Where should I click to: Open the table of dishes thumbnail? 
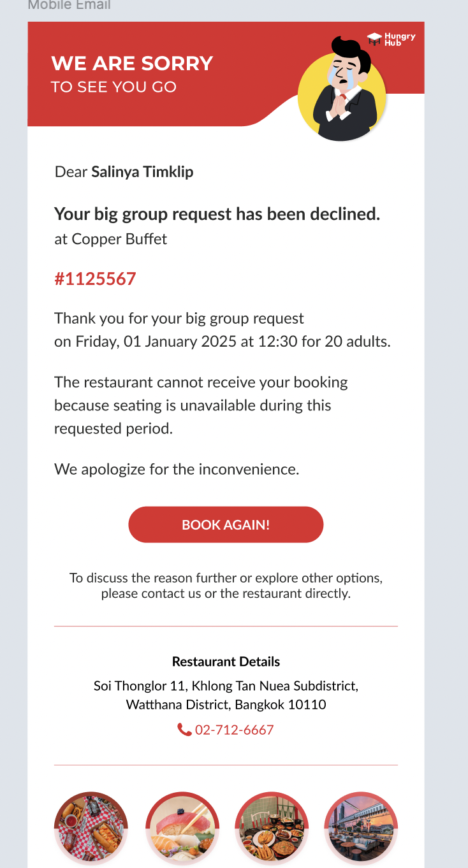pyautogui.click(x=272, y=828)
